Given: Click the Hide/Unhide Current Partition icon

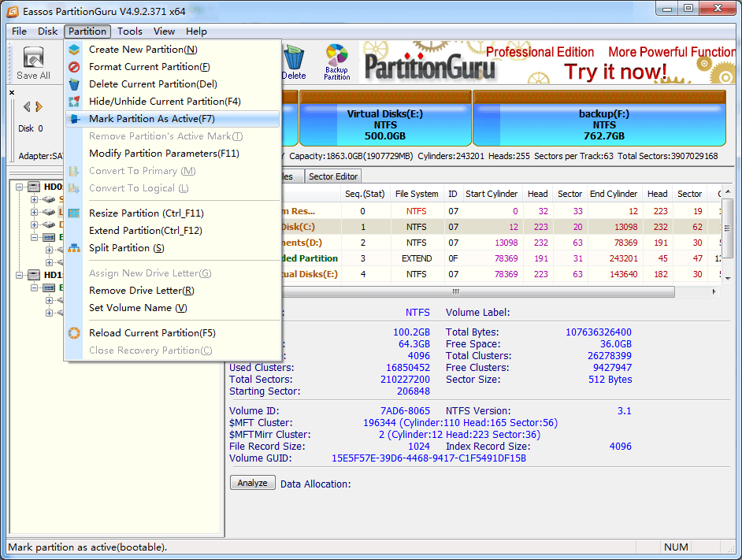Looking at the screenshot, I should tap(74, 102).
